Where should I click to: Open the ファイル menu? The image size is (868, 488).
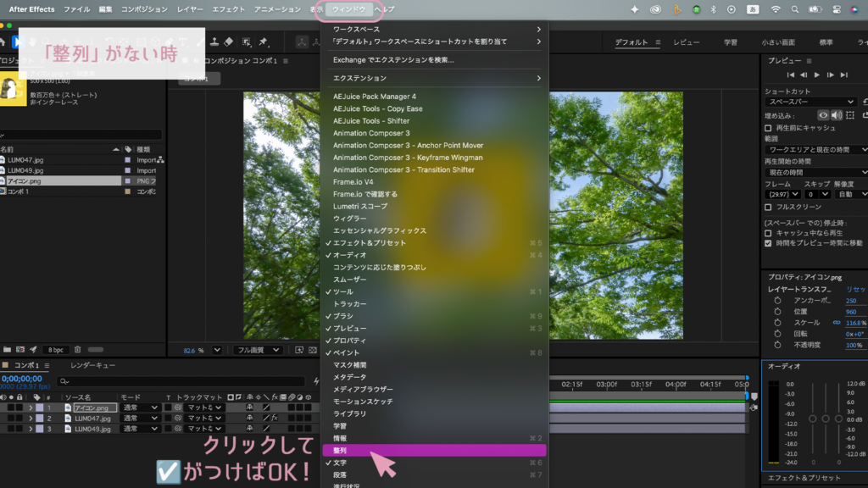pyautogui.click(x=76, y=9)
